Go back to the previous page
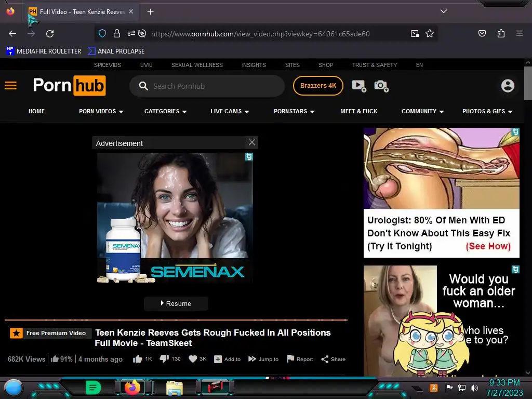This screenshot has width=532, height=399. coord(12,34)
